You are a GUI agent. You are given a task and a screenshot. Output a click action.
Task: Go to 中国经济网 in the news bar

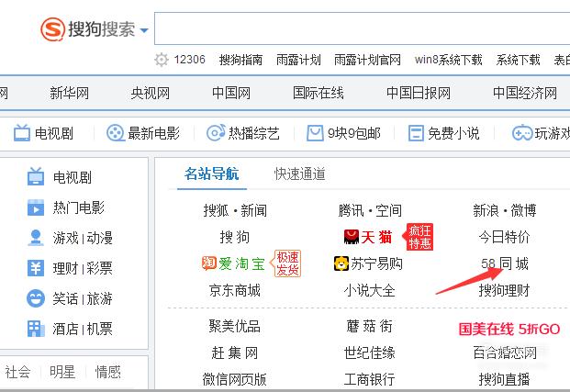coord(524,93)
